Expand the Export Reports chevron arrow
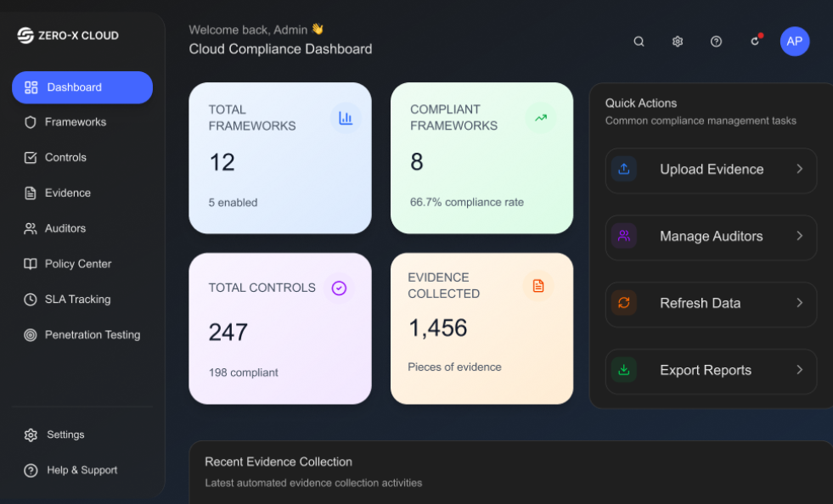The image size is (833, 504). click(799, 370)
